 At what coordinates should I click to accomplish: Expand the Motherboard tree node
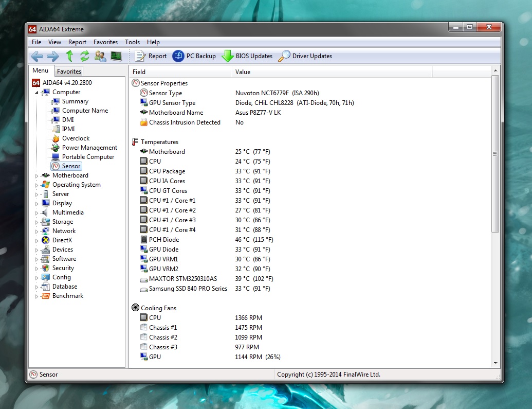(36, 176)
